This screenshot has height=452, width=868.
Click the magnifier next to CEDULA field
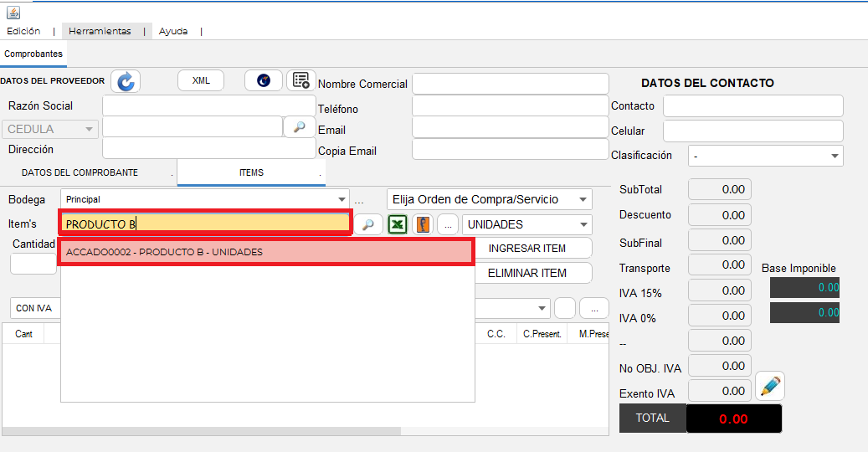(x=299, y=126)
